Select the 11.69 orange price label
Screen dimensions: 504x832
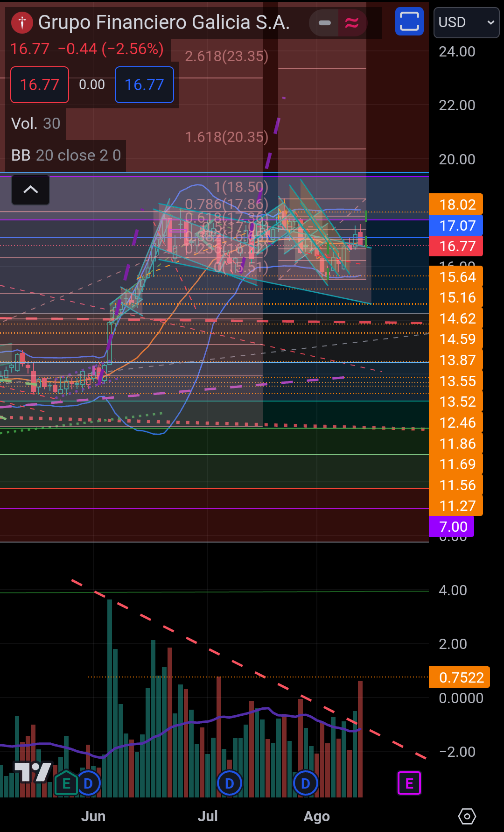[x=456, y=464]
